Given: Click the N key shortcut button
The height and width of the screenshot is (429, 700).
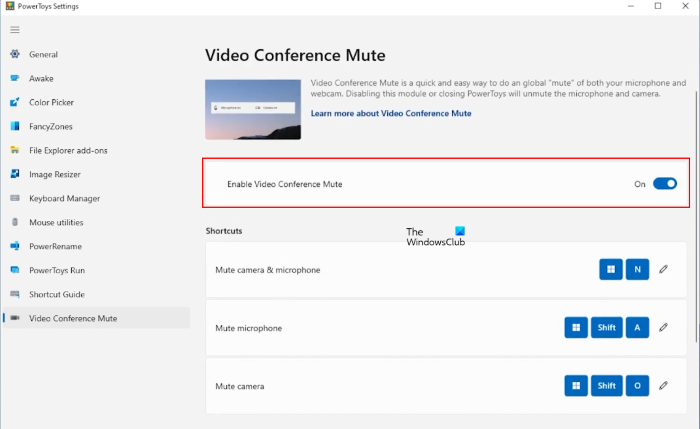Looking at the screenshot, I should coord(638,270).
